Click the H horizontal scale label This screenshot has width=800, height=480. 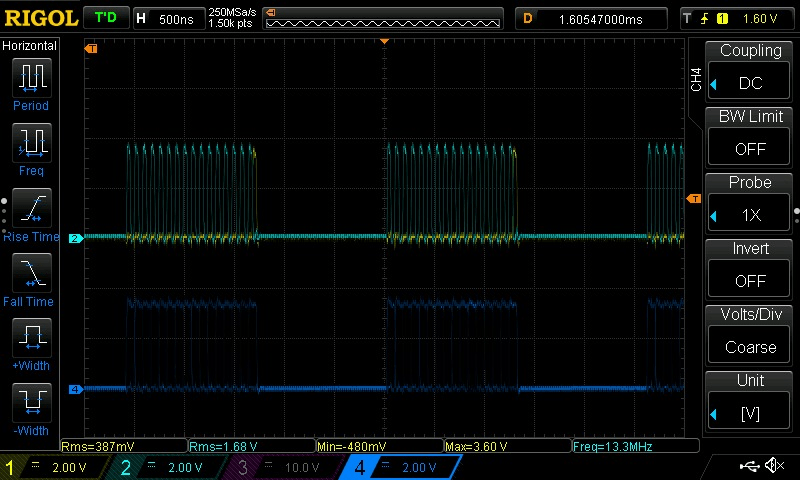[141, 18]
